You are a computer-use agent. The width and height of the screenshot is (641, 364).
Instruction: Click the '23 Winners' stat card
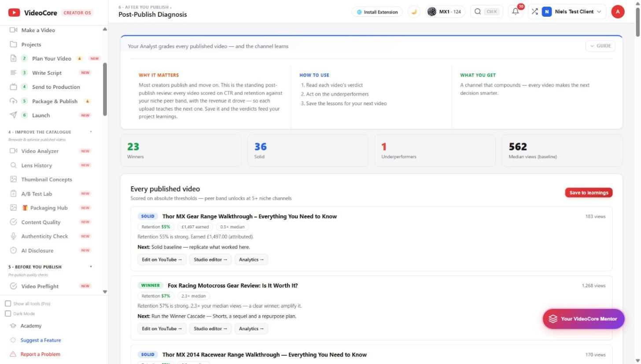click(x=181, y=151)
